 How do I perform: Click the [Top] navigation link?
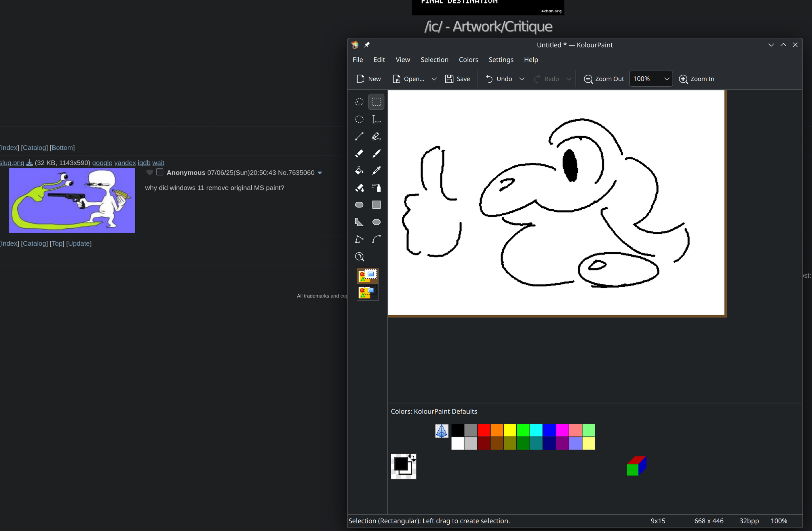coord(57,243)
